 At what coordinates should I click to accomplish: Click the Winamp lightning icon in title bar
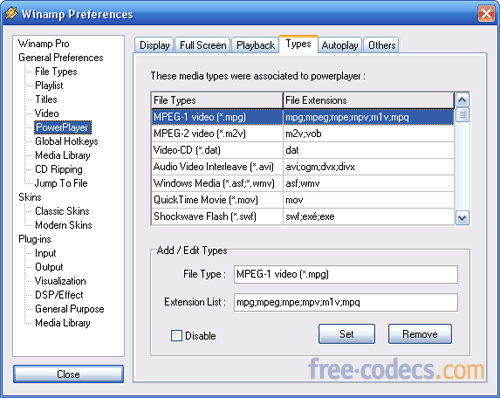click(11, 13)
